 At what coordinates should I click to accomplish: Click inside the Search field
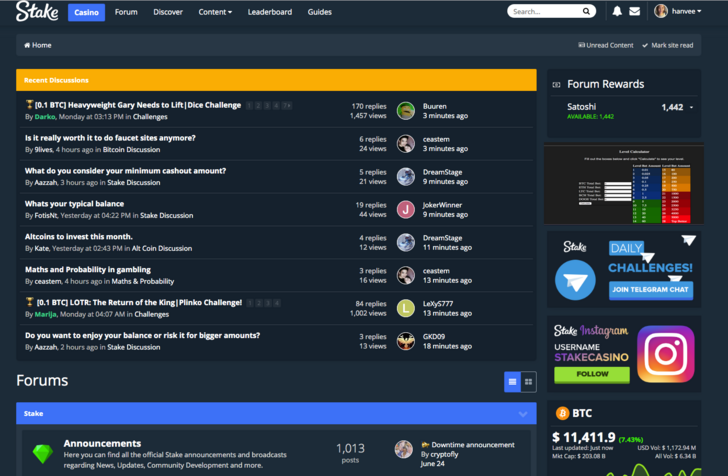(546, 11)
